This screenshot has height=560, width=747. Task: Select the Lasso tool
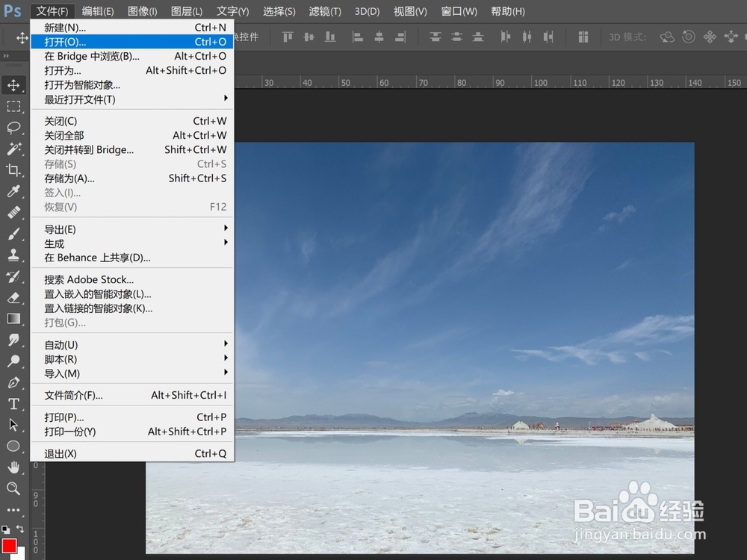tap(13, 128)
